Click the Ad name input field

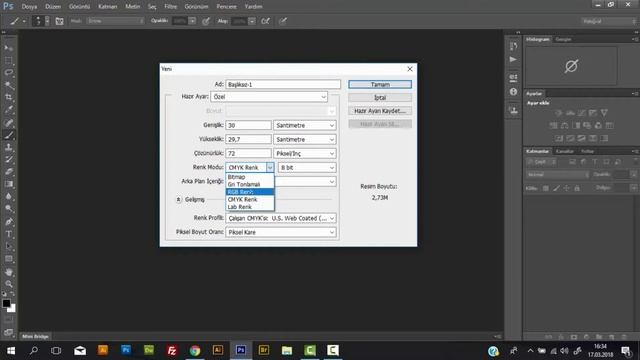coord(283,84)
